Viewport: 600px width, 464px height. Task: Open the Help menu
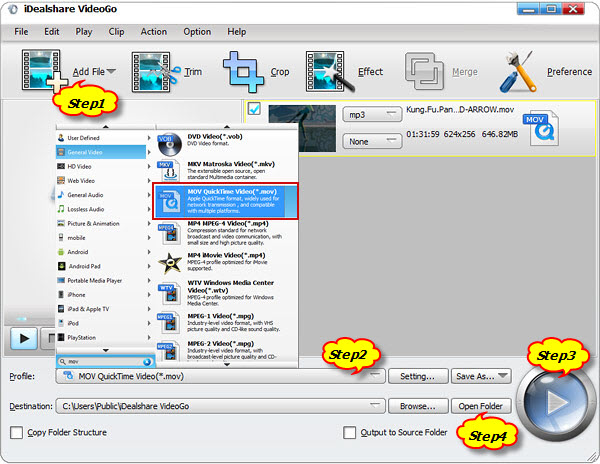coord(236,32)
